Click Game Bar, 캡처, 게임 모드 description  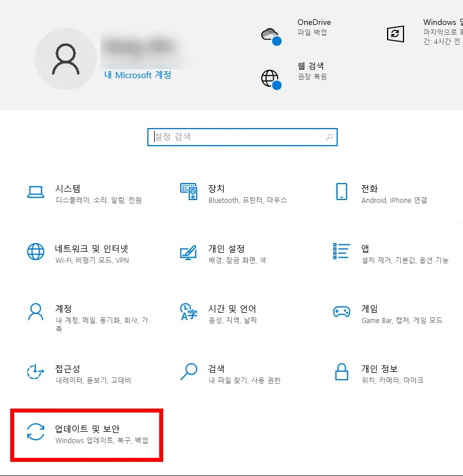(x=402, y=320)
